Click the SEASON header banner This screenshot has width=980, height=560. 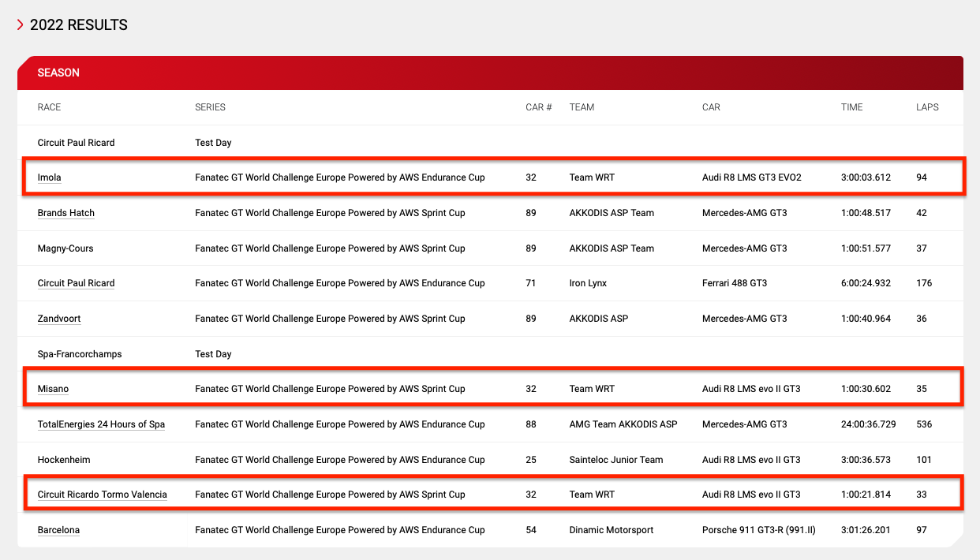pyautogui.click(x=490, y=73)
